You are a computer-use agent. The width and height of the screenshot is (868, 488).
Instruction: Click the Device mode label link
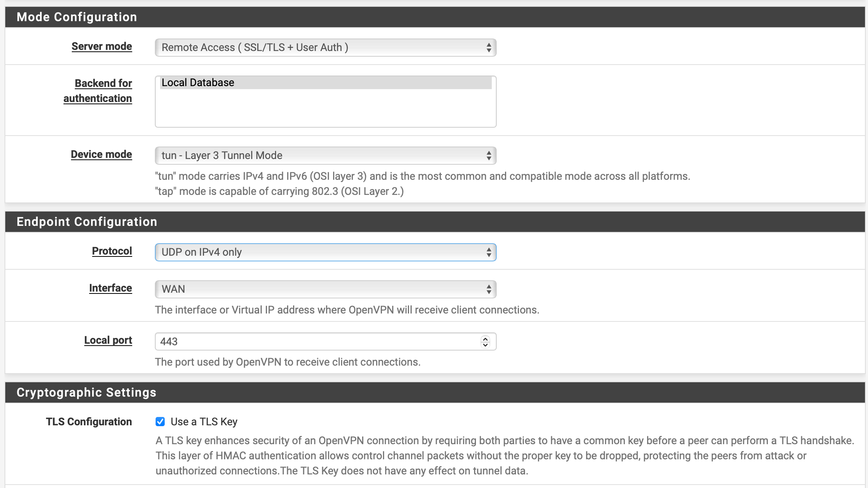[x=101, y=154]
